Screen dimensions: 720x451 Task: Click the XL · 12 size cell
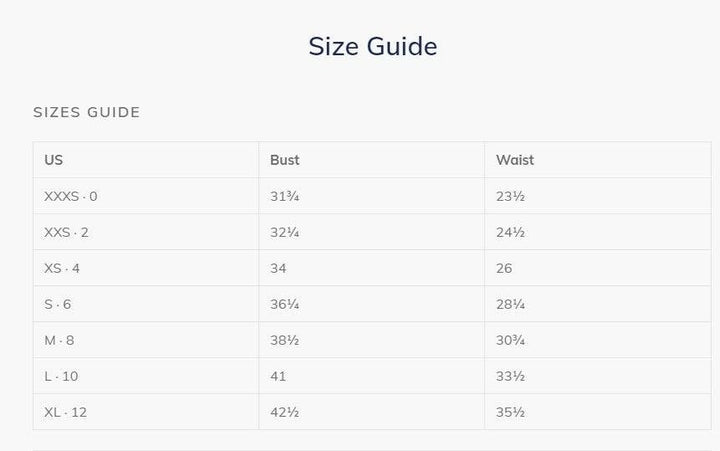pyautogui.click(x=65, y=412)
